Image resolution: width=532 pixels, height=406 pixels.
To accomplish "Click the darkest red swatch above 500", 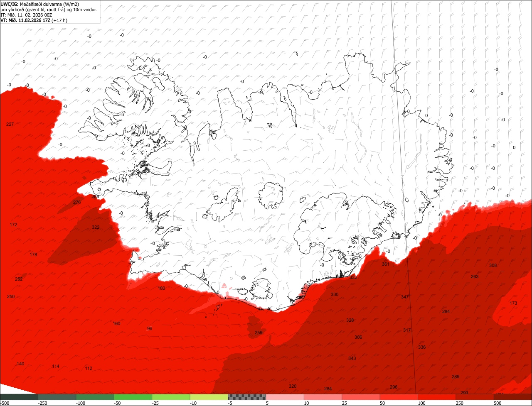I will (513, 397).
